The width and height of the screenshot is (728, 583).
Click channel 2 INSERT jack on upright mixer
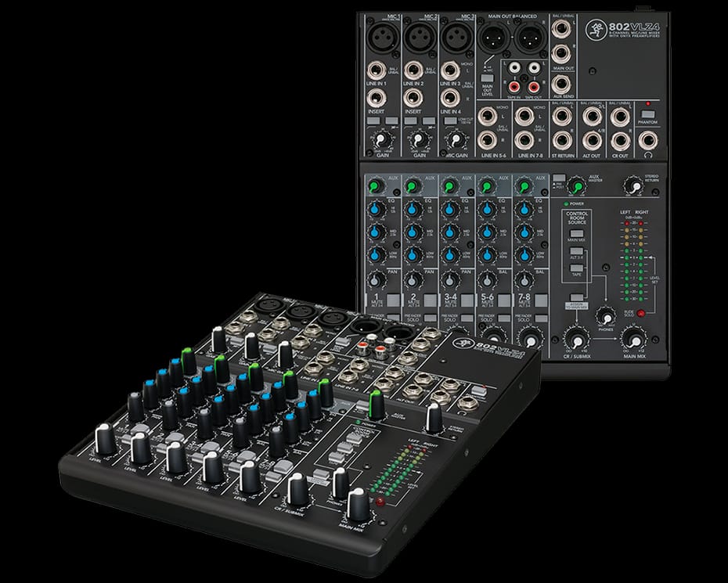coord(413,99)
